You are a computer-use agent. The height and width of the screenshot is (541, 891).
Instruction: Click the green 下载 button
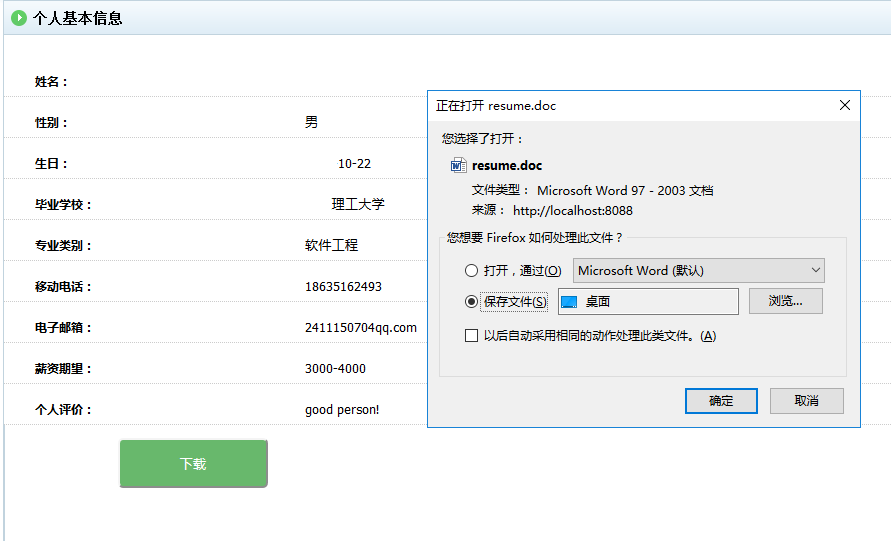(194, 464)
